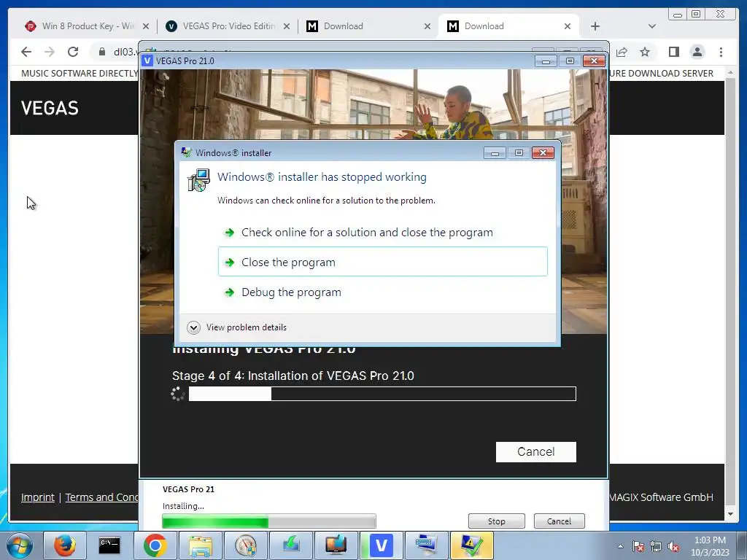Click the warning checkmark taskbar icon
The width and height of the screenshot is (747, 560).
472,545
